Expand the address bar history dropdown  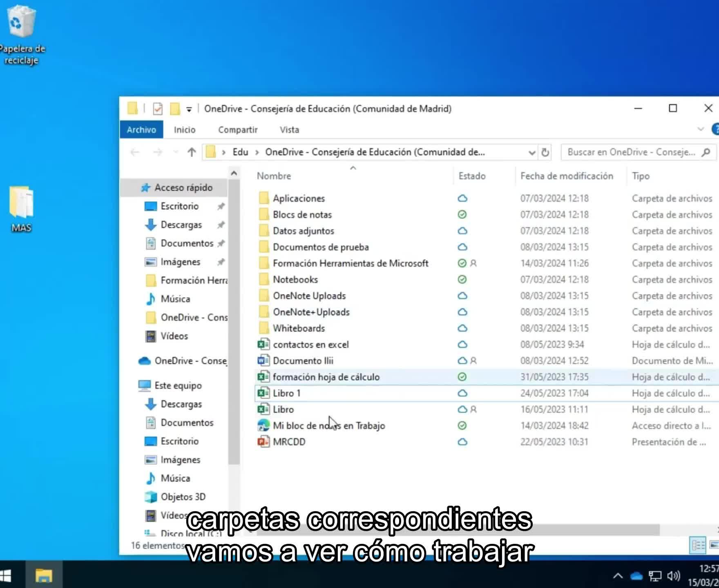tap(531, 152)
